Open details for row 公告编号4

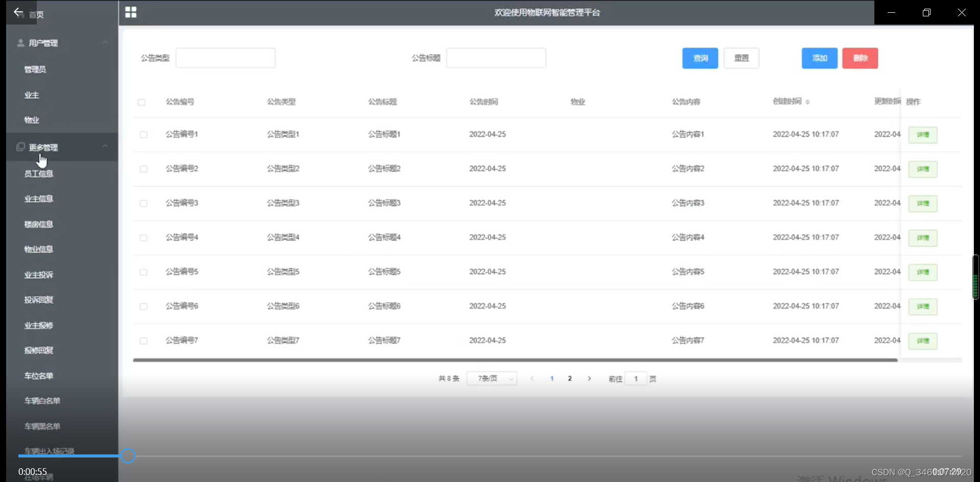click(923, 238)
